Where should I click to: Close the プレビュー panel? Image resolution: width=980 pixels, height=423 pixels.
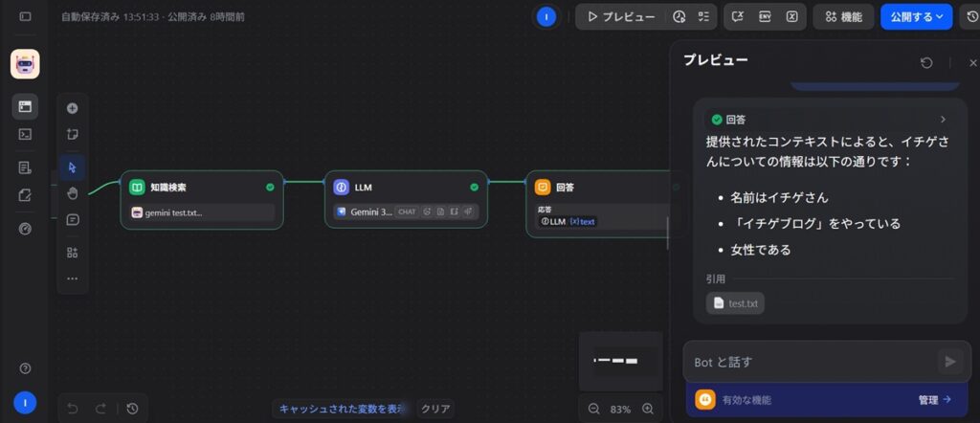(972, 62)
